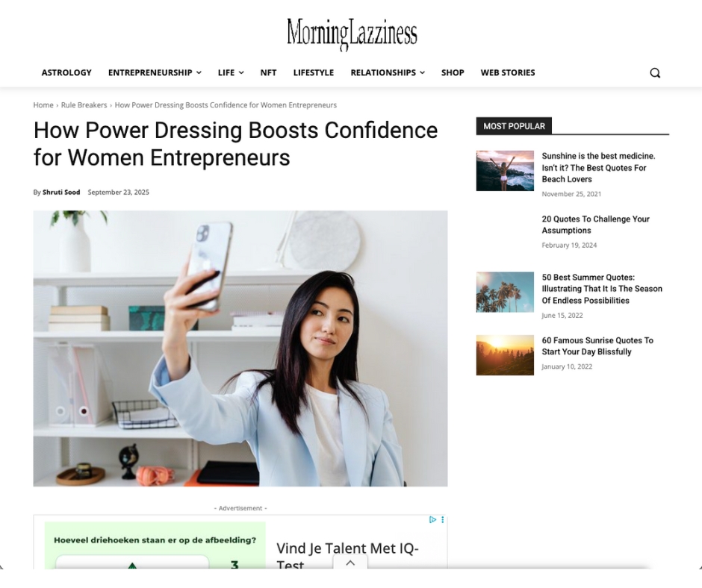
Task: Open ad options via the three-dot icon
Action: 443,520
